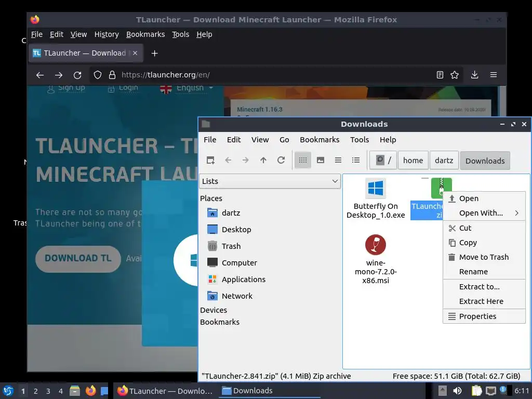
Task: Close the TLauncher browser tab
Action: [x=135, y=53]
